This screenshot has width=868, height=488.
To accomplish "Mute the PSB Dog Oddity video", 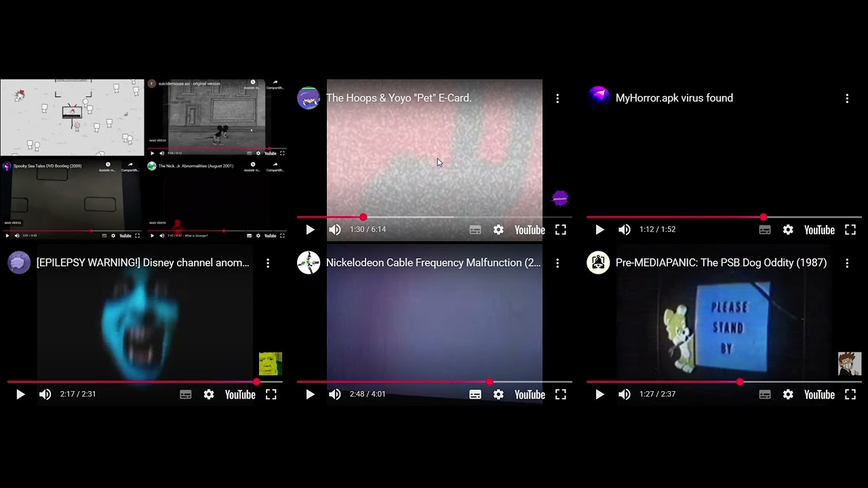I will click(625, 394).
